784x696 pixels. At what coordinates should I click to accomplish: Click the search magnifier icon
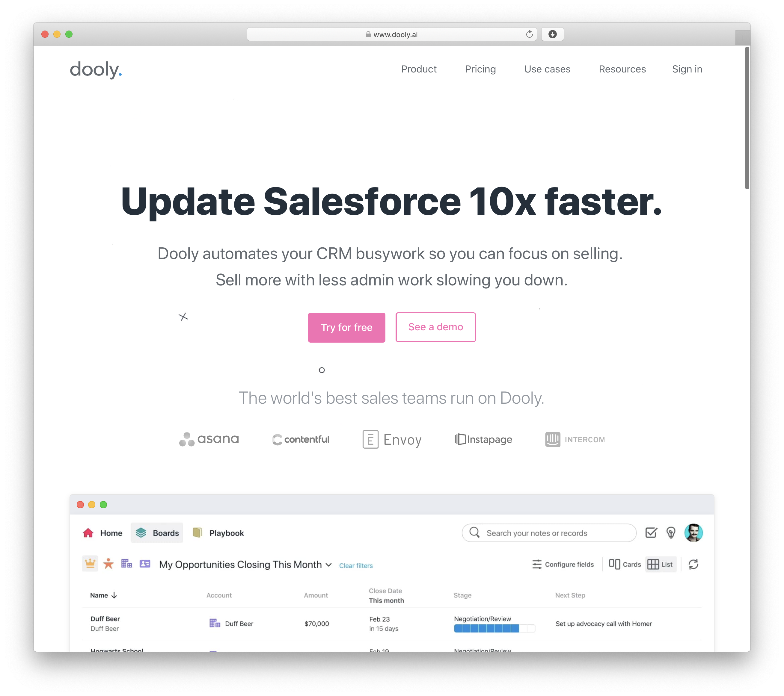474,532
